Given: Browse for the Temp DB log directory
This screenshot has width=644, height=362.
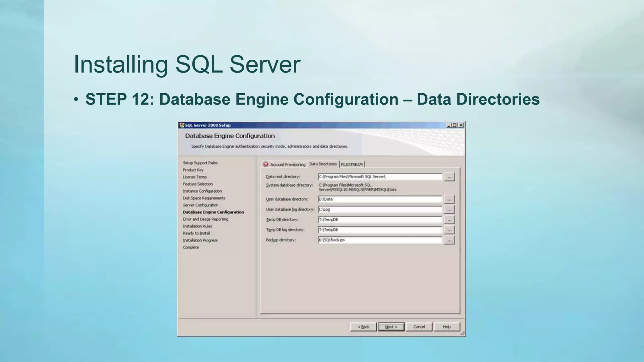Looking at the screenshot, I should tap(449, 230).
